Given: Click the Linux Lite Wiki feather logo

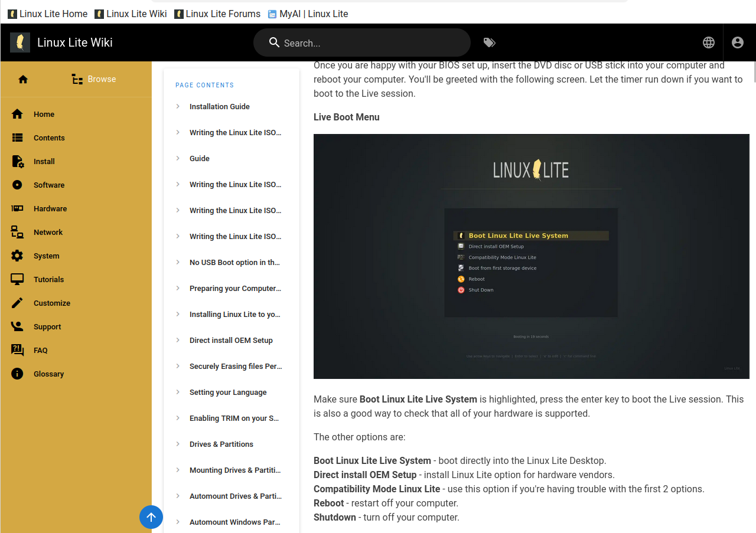Looking at the screenshot, I should pyautogui.click(x=20, y=42).
